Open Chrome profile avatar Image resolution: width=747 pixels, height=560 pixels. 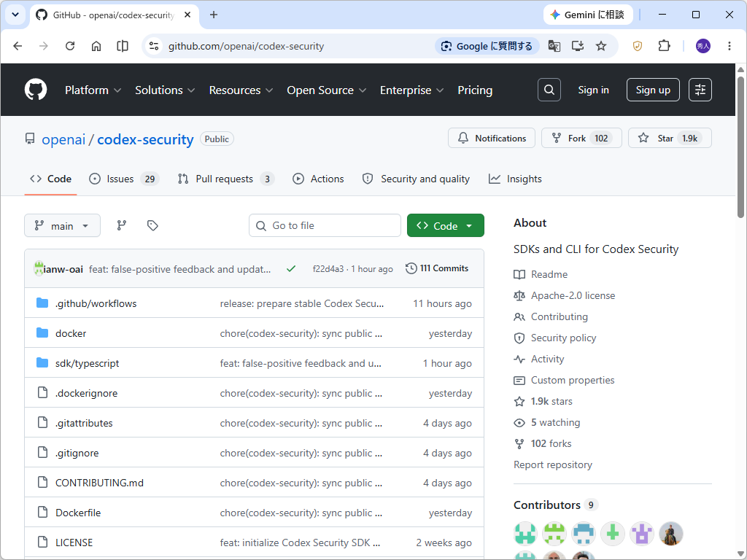pos(703,46)
